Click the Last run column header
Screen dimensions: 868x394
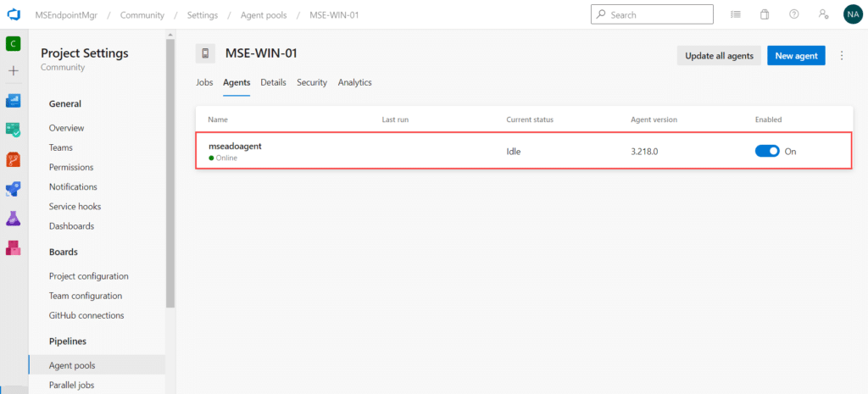point(395,119)
